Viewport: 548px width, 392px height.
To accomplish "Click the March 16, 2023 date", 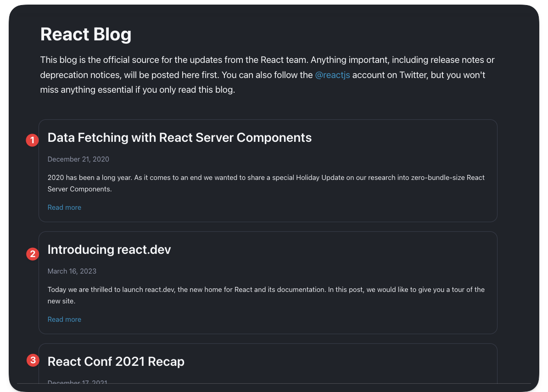I will click(72, 271).
